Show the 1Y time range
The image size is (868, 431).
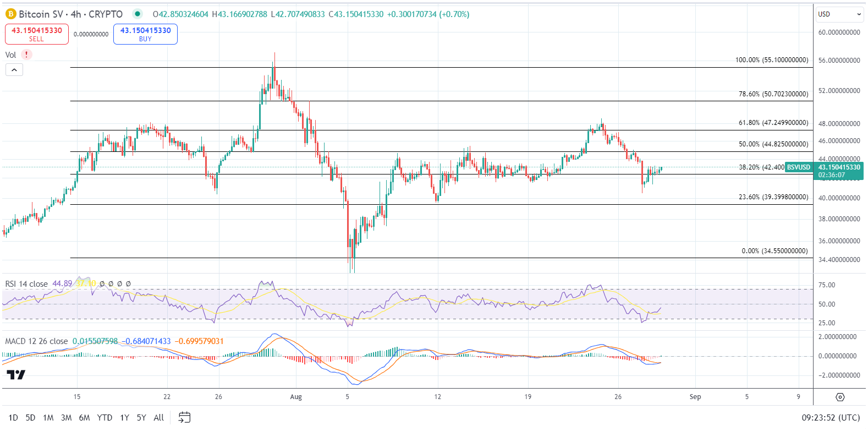pyautogui.click(x=125, y=418)
